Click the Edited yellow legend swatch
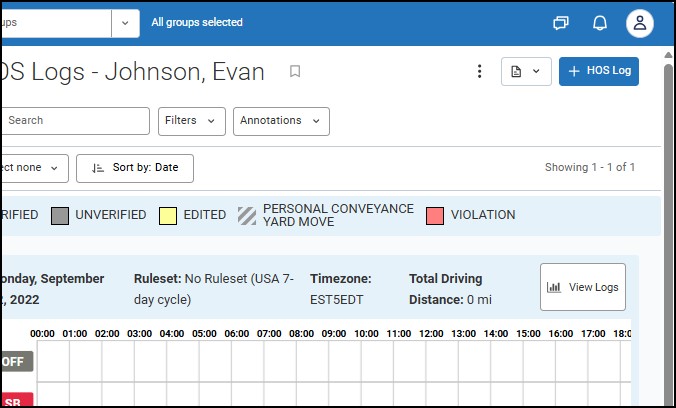 [168, 215]
